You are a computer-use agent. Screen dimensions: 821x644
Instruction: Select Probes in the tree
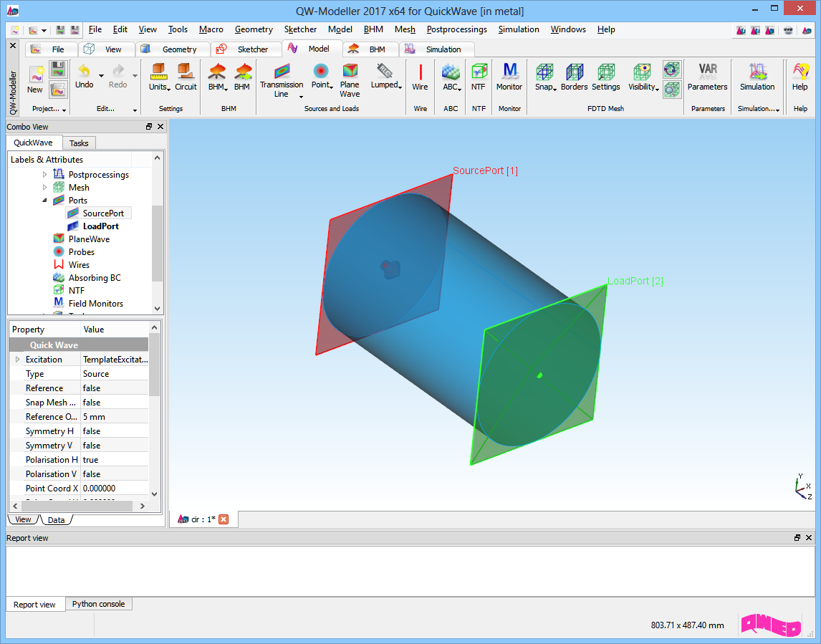coord(81,252)
